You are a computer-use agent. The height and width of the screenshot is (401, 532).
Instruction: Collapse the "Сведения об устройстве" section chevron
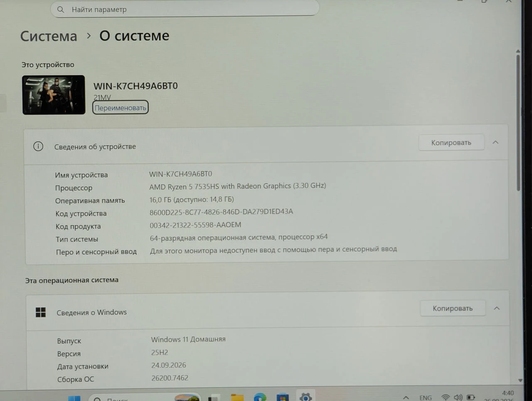tap(495, 142)
